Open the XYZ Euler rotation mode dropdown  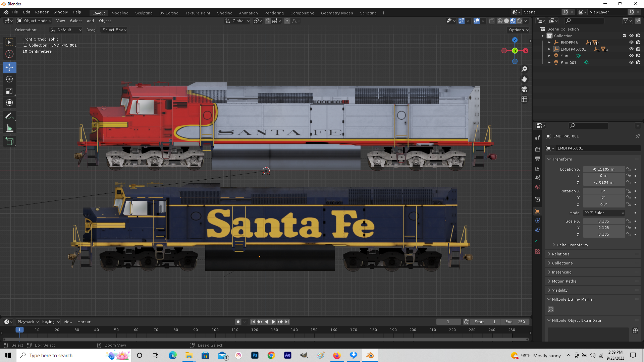(x=604, y=213)
